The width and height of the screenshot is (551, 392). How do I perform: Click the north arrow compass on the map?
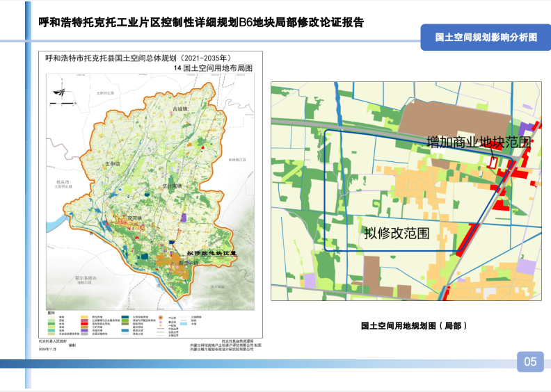pyautogui.click(x=61, y=95)
